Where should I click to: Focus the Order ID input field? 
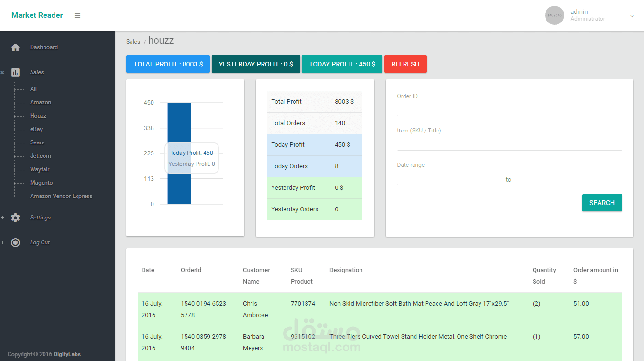click(509, 109)
